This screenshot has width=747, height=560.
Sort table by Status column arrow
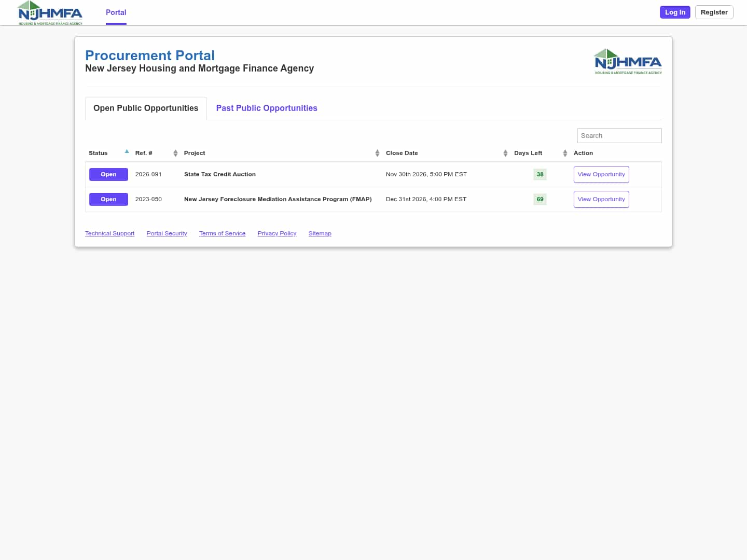(127, 152)
